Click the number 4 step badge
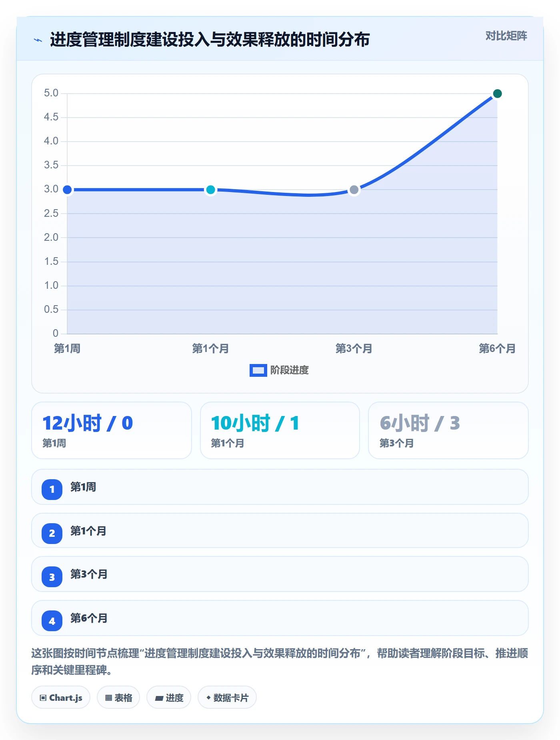Viewport: 560px width, 740px height. pyautogui.click(x=52, y=621)
